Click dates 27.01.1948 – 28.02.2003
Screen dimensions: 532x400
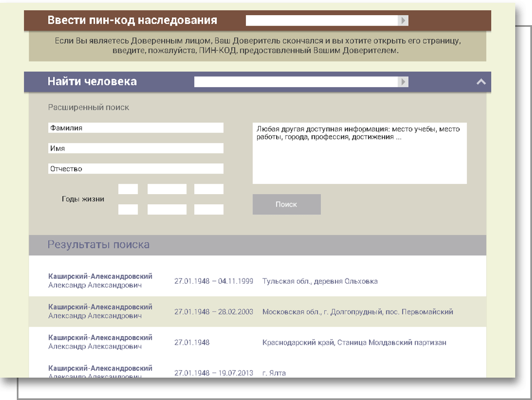pos(214,312)
